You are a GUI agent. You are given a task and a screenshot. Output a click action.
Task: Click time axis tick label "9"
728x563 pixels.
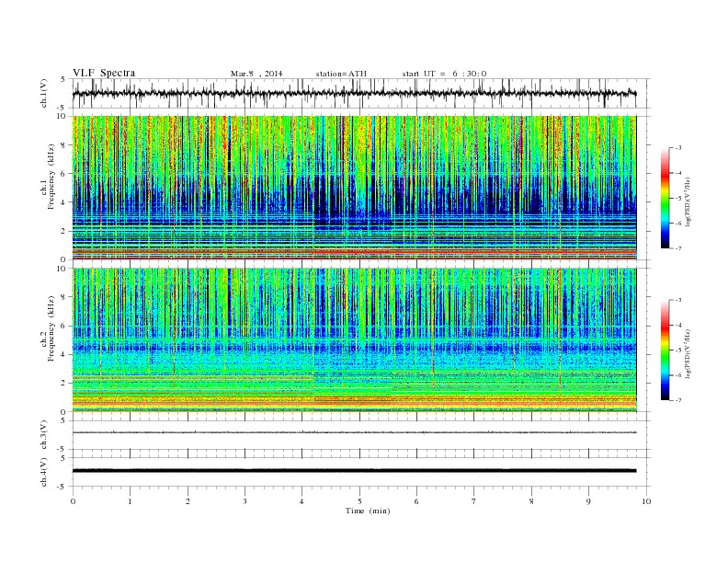(x=588, y=501)
